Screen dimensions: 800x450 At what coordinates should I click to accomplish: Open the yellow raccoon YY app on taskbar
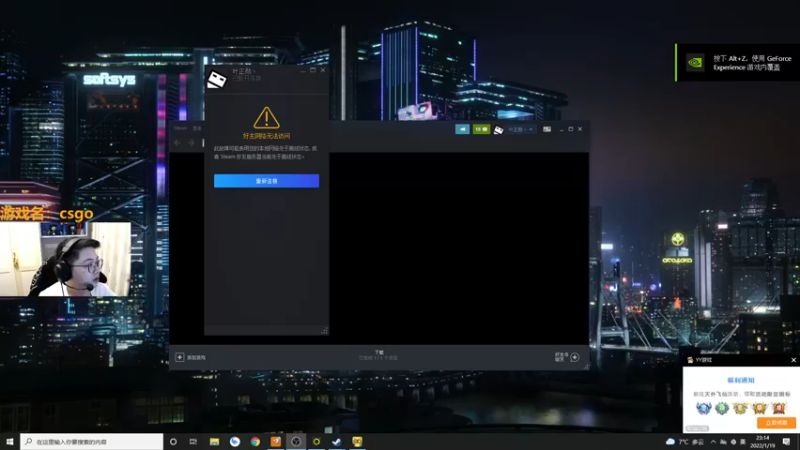tap(357, 441)
